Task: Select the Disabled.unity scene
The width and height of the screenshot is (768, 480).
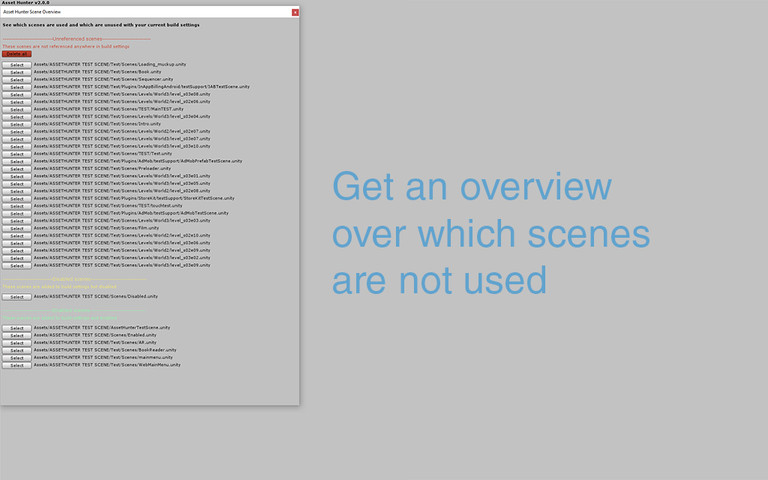Action: click(17, 297)
